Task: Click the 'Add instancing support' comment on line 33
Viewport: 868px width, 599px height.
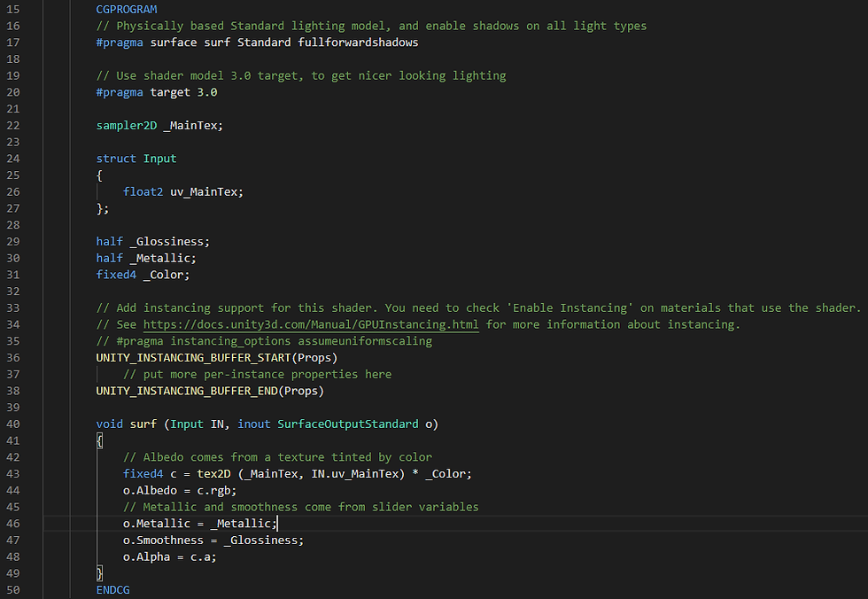Action: [x=478, y=308]
